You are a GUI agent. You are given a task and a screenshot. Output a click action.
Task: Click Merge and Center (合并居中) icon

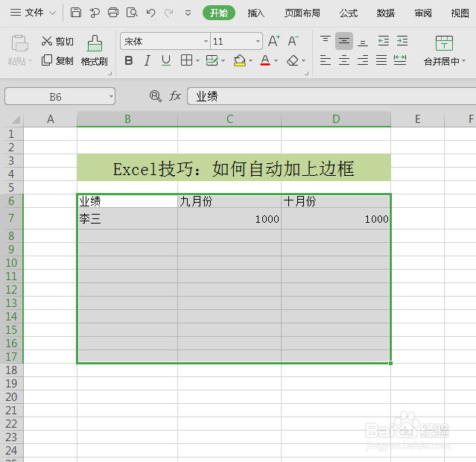[x=444, y=43]
